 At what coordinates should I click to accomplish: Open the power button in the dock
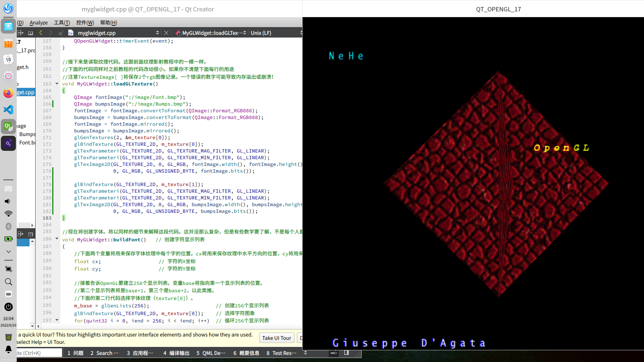point(8,307)
